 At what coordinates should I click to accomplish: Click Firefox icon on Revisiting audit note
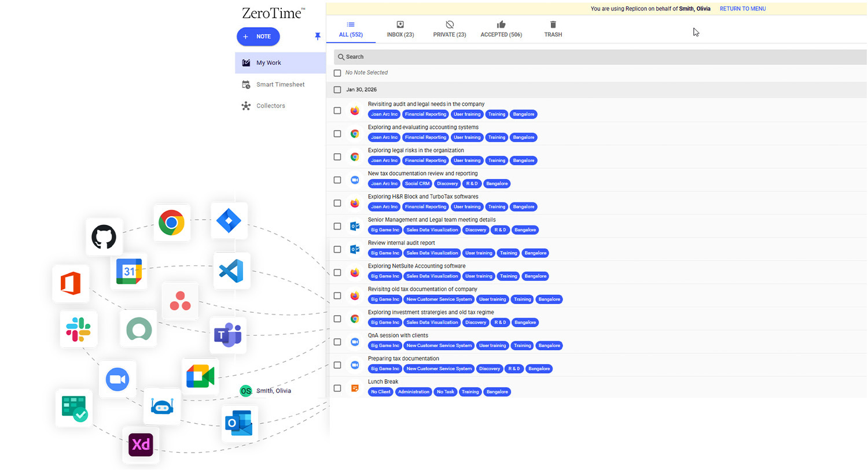pos(355,110)
